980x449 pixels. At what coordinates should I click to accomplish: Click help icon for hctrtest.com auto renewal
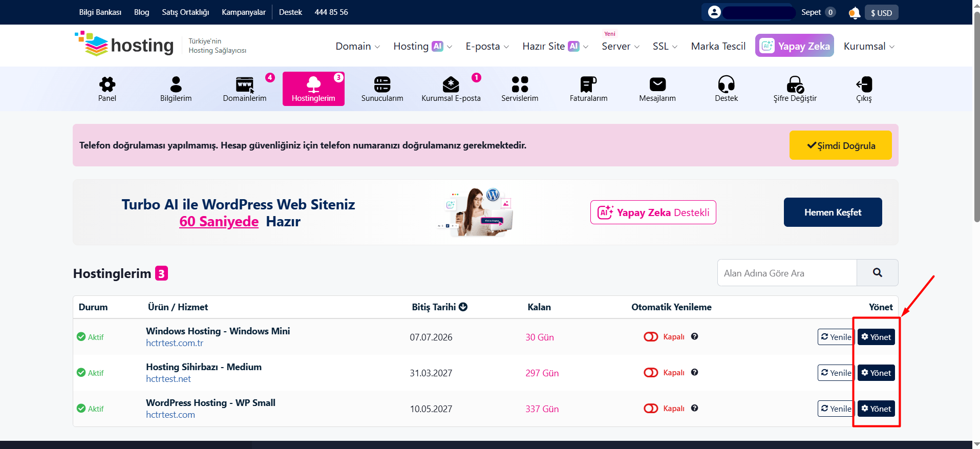tap(694, 408)
